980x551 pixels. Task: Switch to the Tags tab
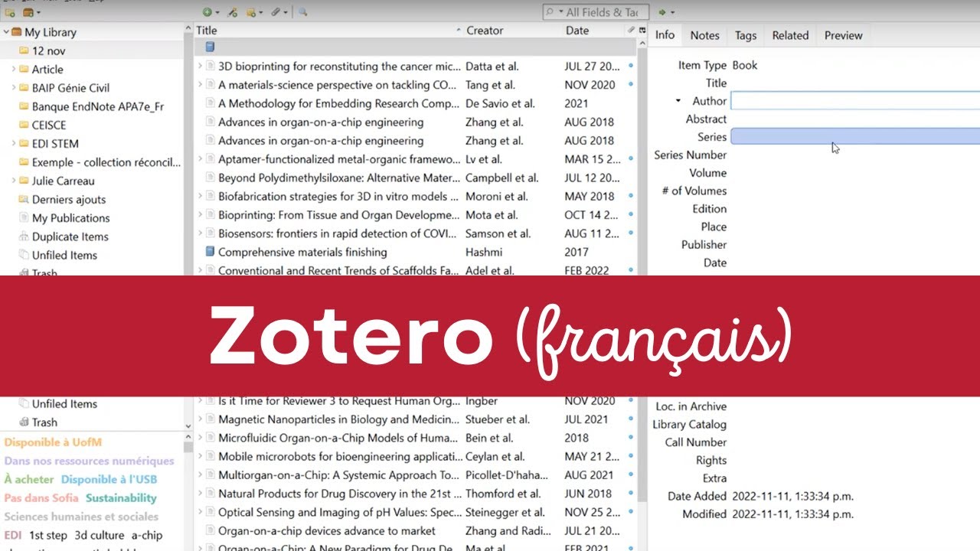[x=746, y=35]
